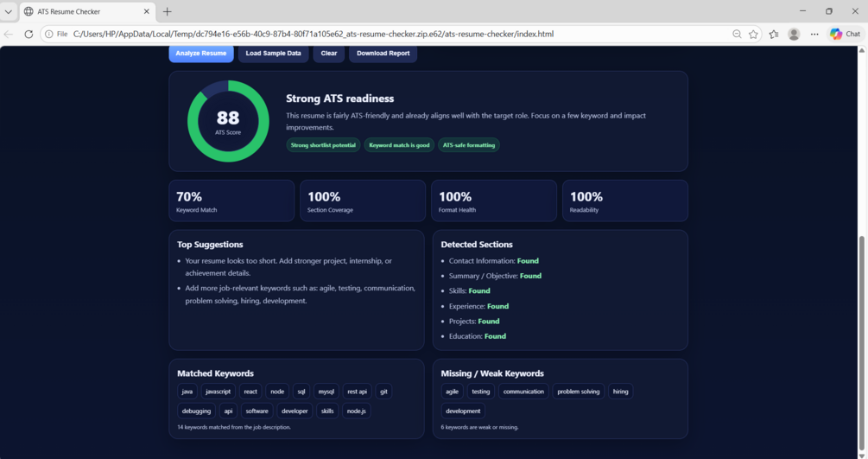Open the tab search dropdown arrow

[x=9, y=11]
